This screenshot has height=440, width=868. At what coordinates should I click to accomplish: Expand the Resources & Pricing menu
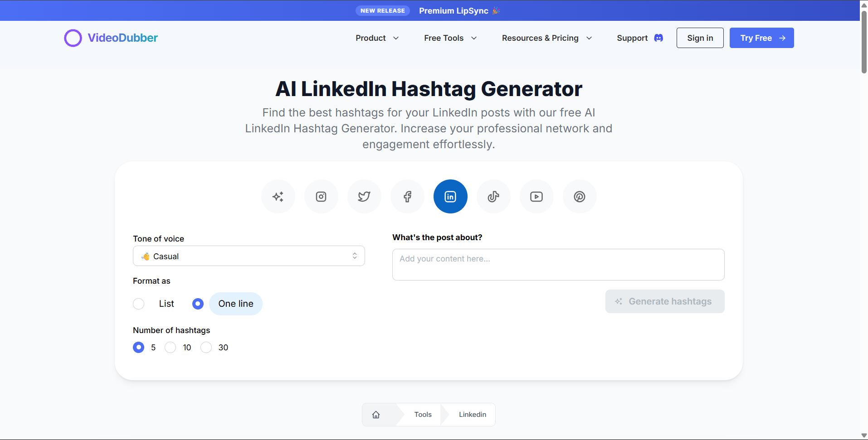(x=547, y=38)
